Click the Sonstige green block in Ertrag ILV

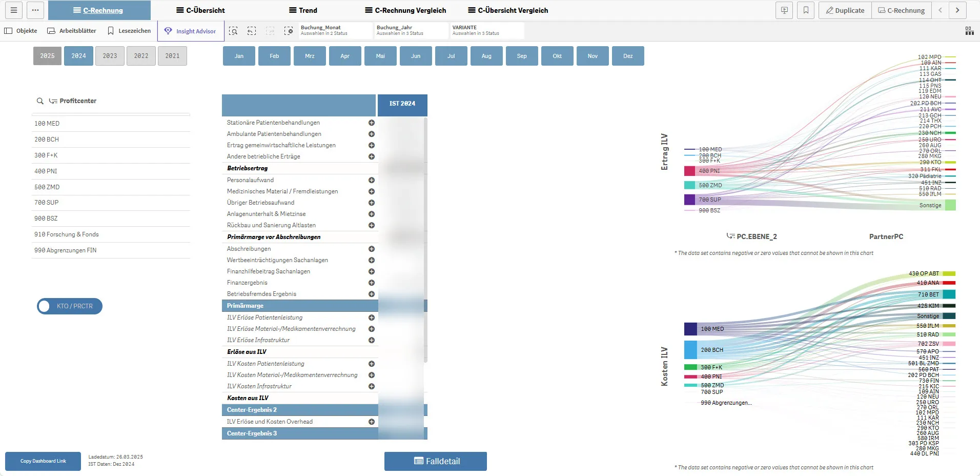coord(950,205)
